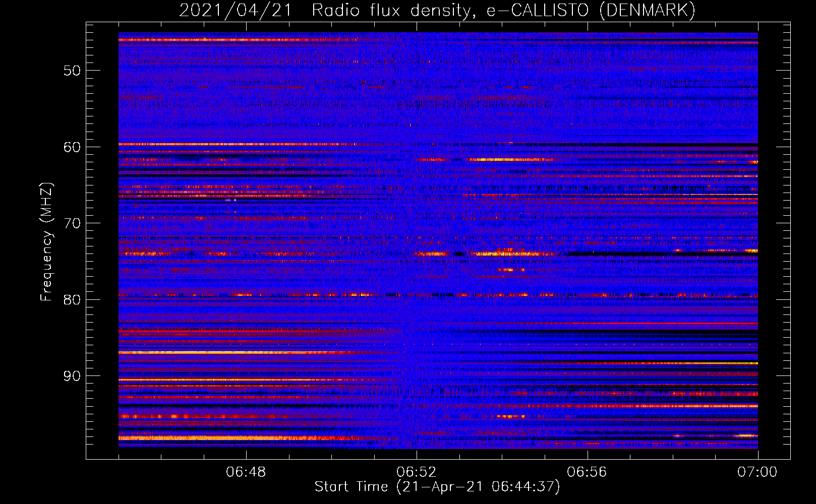Click the 80 frequency tick label
This screenshot has height=504, width=816.
72,300
